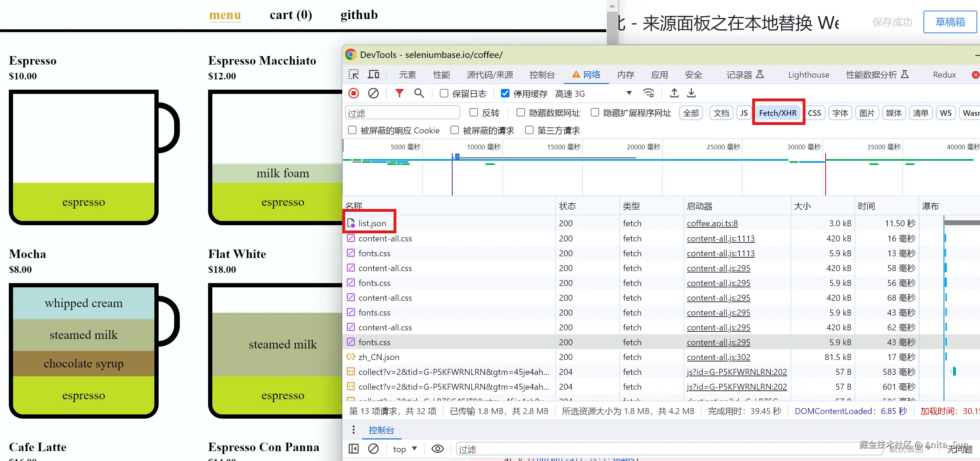Open live expression eye icon
This screenshot has height=461, width=980.
pos(437,449)
